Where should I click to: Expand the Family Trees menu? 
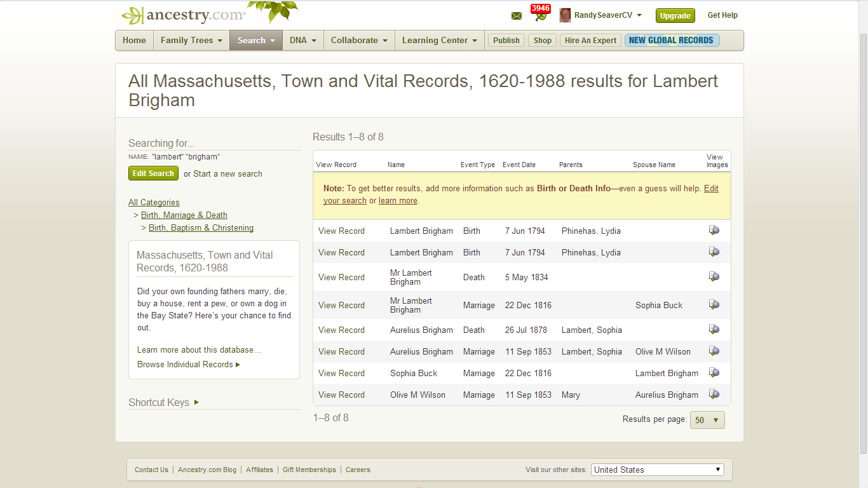tap(191, 40)
